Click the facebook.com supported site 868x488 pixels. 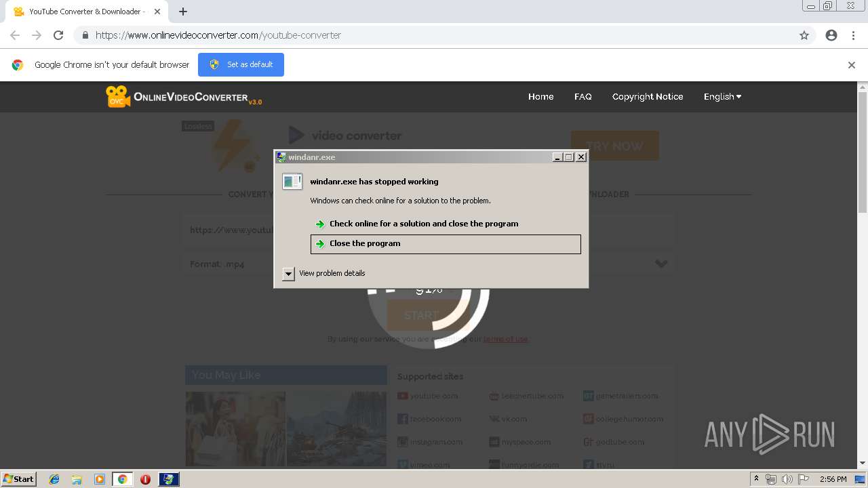tap(429, 419)
